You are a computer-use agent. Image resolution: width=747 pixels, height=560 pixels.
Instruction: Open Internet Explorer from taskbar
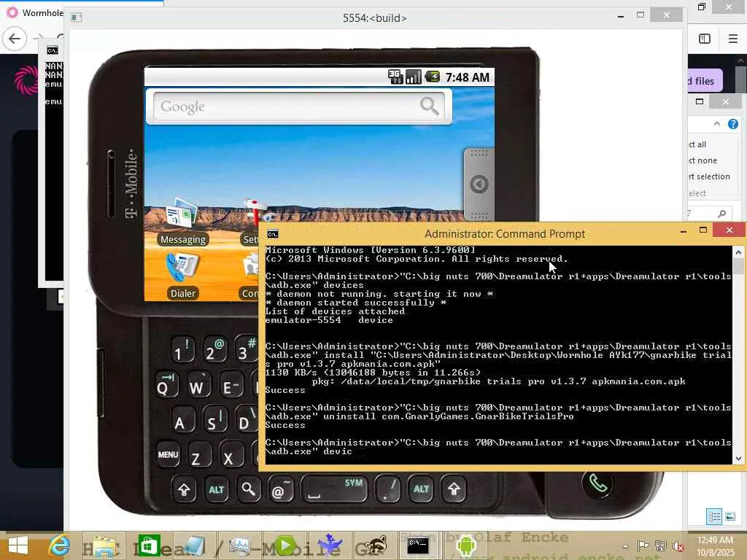pos(59,545)
